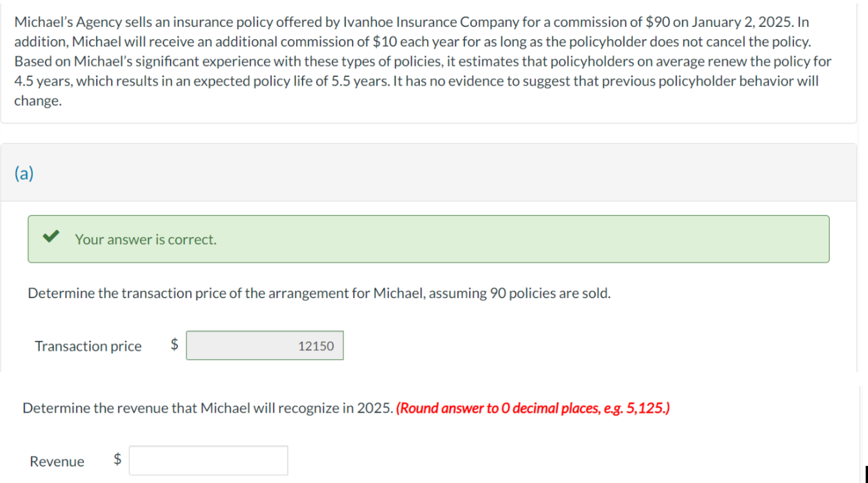Click the blue (a) section header
The image size is (868, 483).
(23, 173)
